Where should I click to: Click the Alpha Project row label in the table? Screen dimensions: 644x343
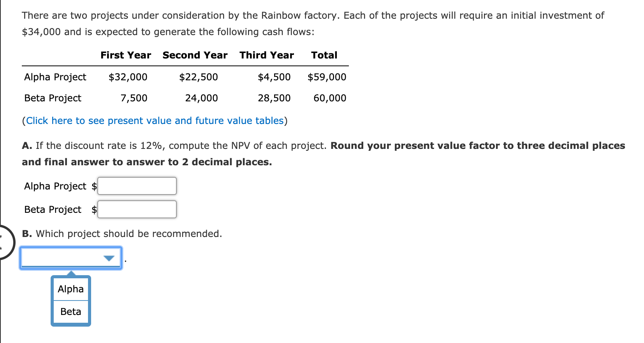55,77
